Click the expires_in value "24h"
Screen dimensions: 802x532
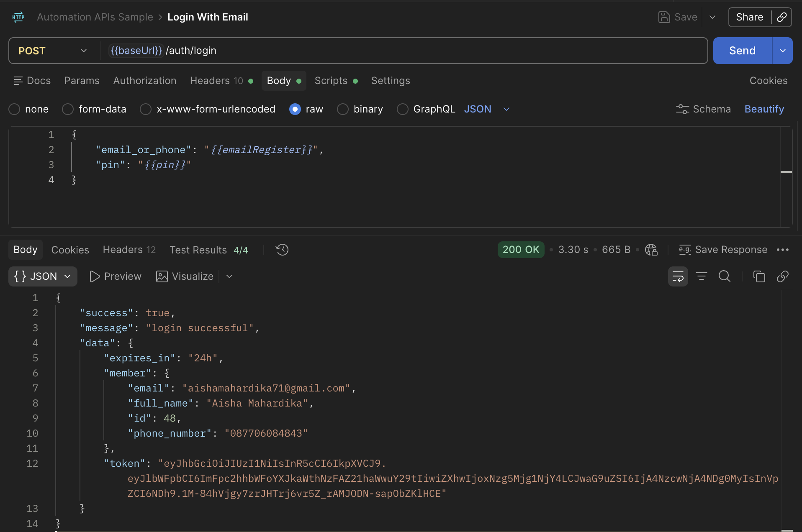[x=203, y=358]
